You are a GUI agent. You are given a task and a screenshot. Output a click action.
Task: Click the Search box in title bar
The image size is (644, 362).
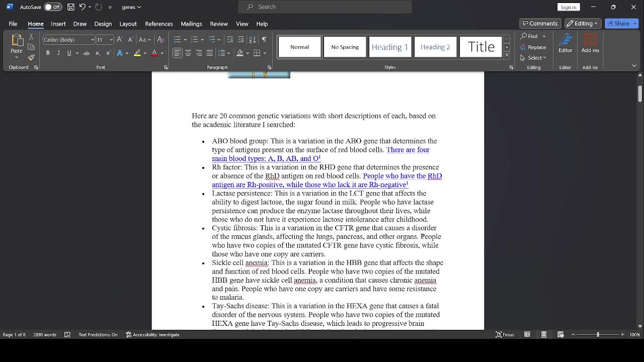[325, 7]
